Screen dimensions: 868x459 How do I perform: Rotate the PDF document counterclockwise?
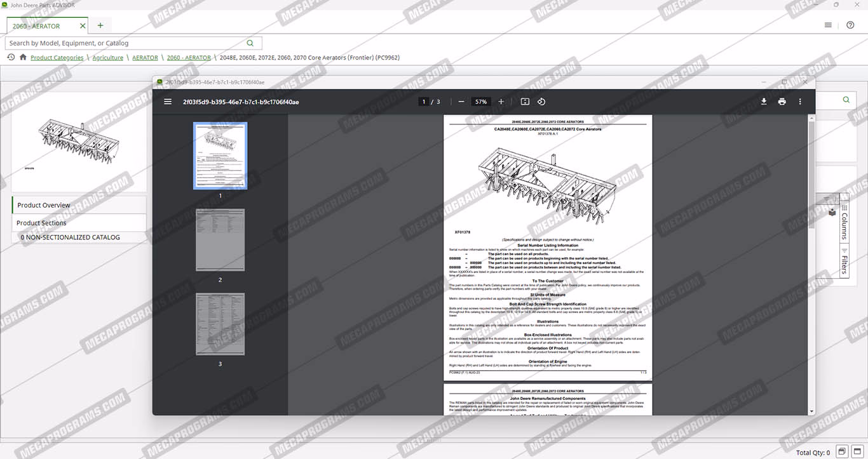pos(541,102)
